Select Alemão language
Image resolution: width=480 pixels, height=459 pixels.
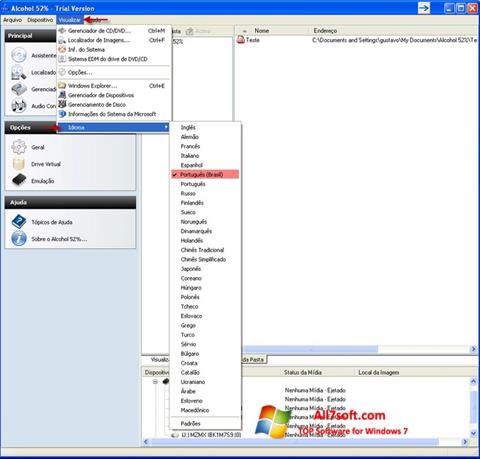[205, 137]
